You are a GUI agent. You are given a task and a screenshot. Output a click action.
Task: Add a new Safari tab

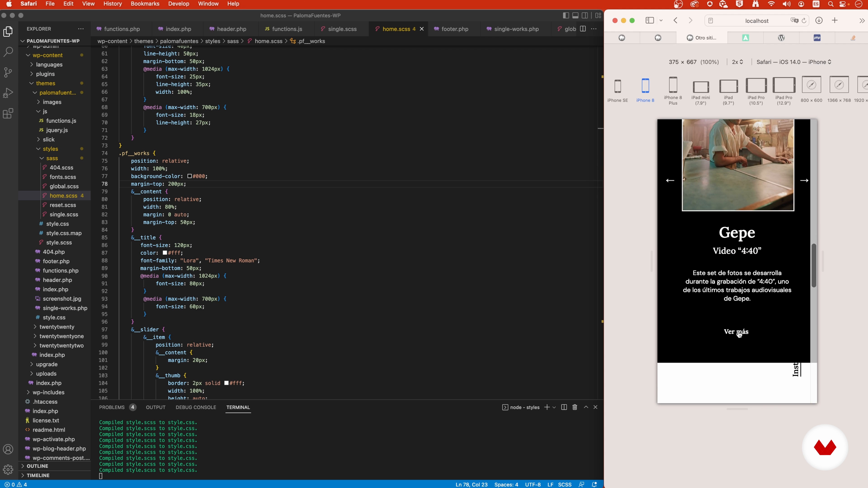(x=835, y=21)
